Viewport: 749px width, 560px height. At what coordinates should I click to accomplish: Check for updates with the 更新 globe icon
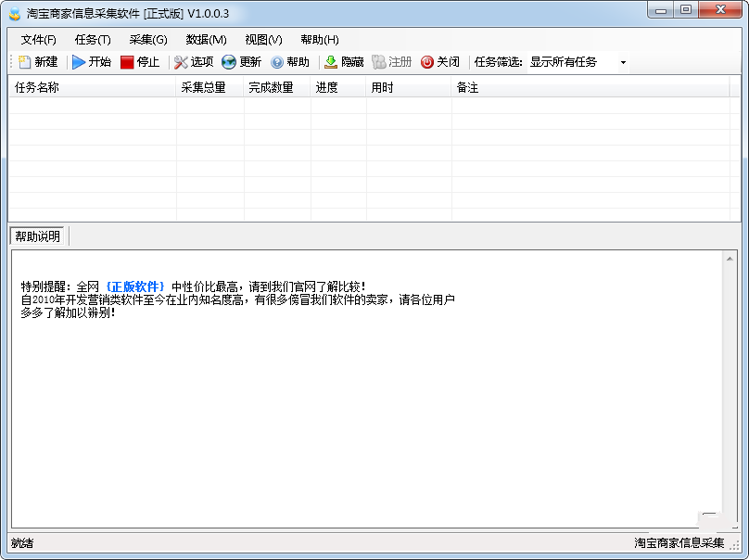tap(245, 62)
